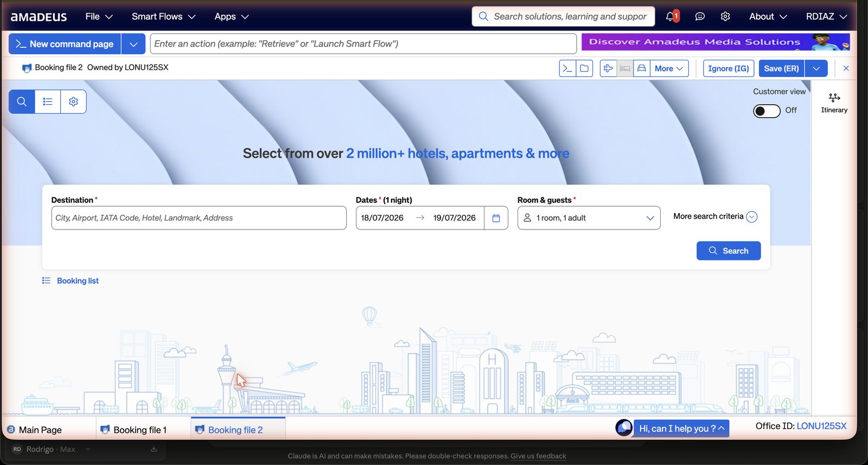The width and height of the screenshot is (868, 465).
Task: Click the folder icon in booking toolbar
Action: tap(584, 68)
